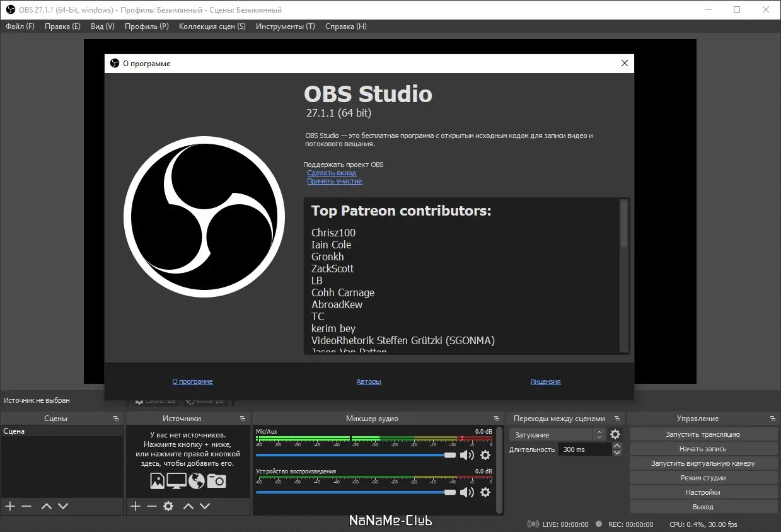
Task: Open the Затухание transition dropdown
Action: coord(557,434)
